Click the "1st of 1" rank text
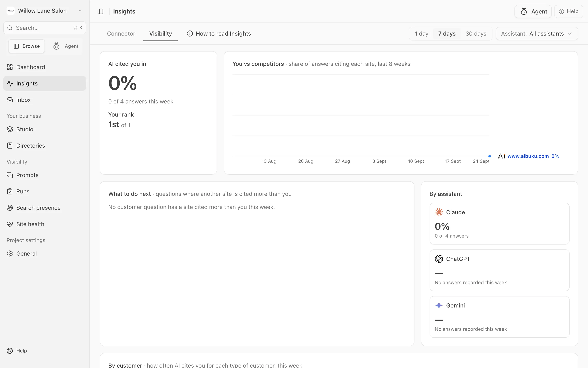Viewport: 588px width, 368px height. pos(119,125)
